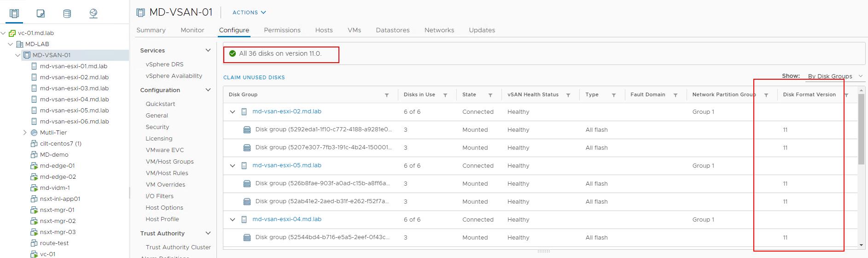Click host icon for md-vsan-esxi-01.md.lab
The width and height of the screenshot is (868, 258).
[x=34, y=66]
